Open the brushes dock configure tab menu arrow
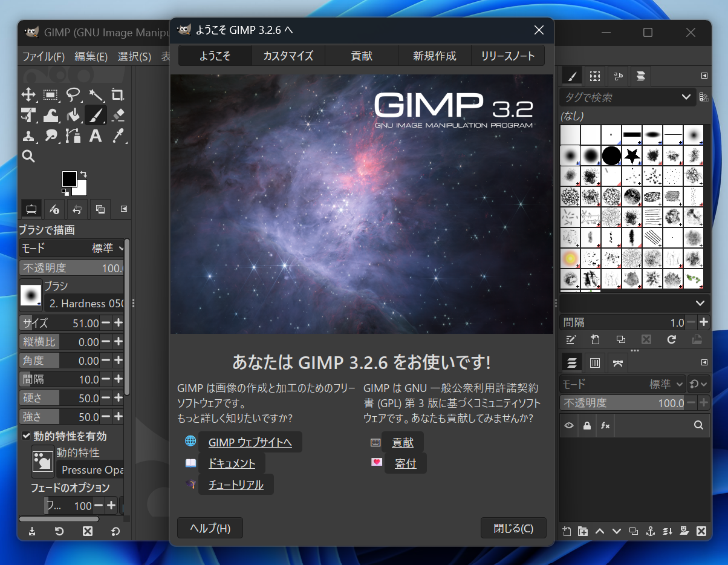Image resolution: width=728 pixels, height=565 pixels. tap(704, 76)
